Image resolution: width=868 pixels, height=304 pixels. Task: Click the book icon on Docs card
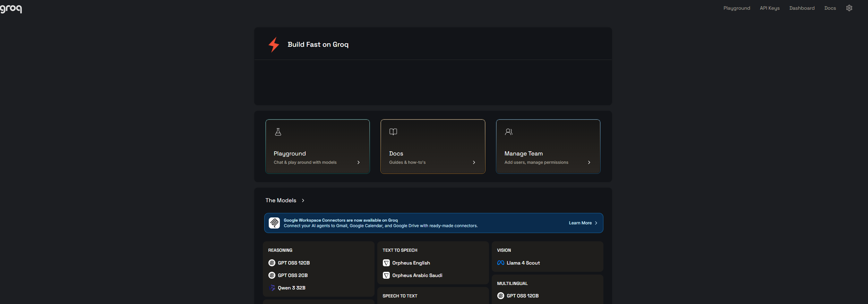393,132
